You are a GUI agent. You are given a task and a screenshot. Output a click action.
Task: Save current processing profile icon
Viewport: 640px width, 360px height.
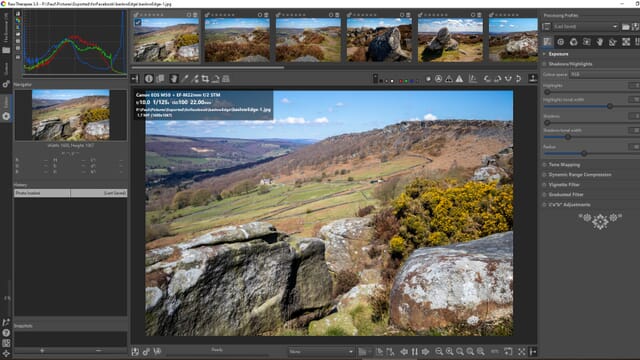(x=635, y=27)
